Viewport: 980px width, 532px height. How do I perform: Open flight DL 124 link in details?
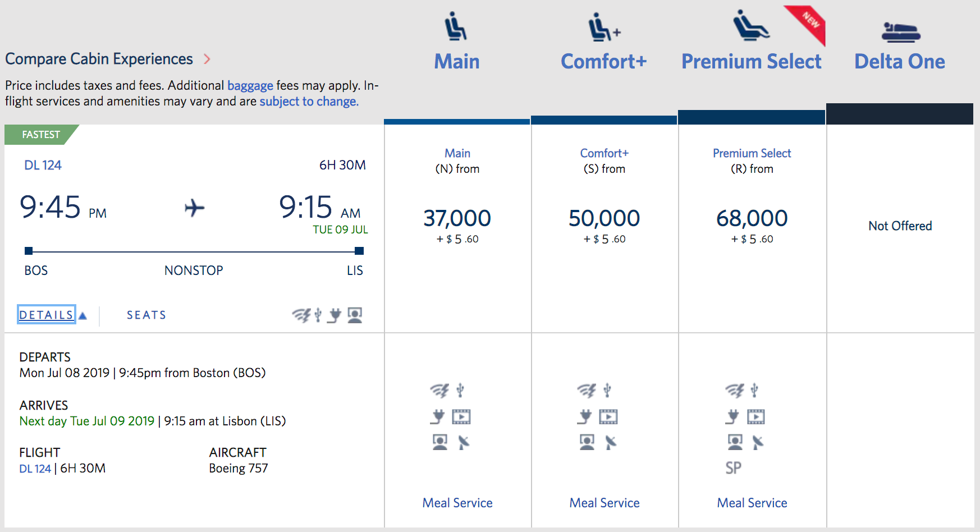pyautogui.click(x=35, y=467)
